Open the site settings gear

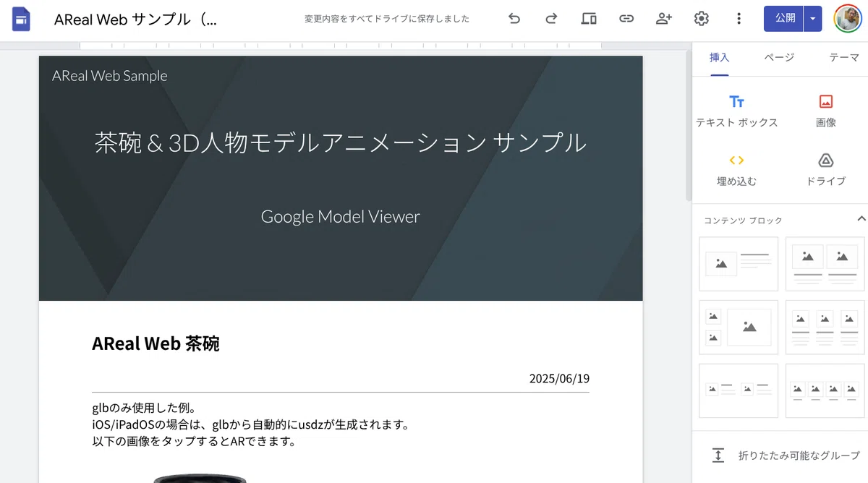tap(701, 19)
